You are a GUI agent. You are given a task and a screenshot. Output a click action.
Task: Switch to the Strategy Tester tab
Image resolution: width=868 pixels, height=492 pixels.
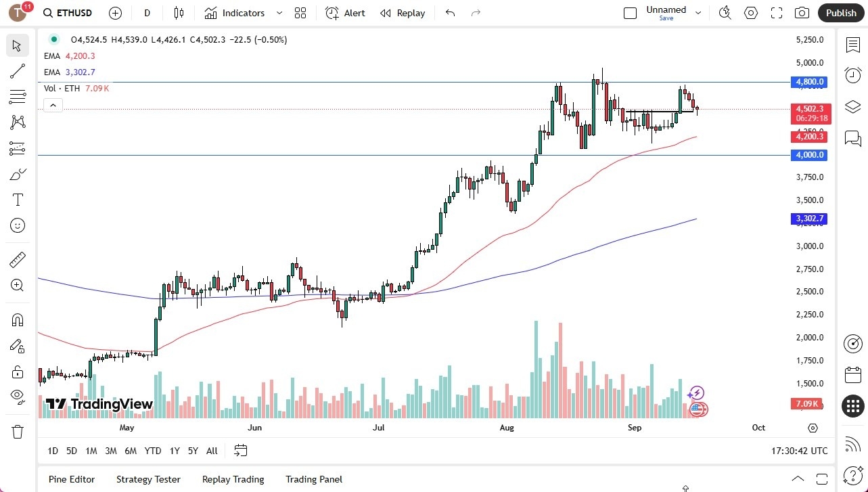tap(148, 479)
